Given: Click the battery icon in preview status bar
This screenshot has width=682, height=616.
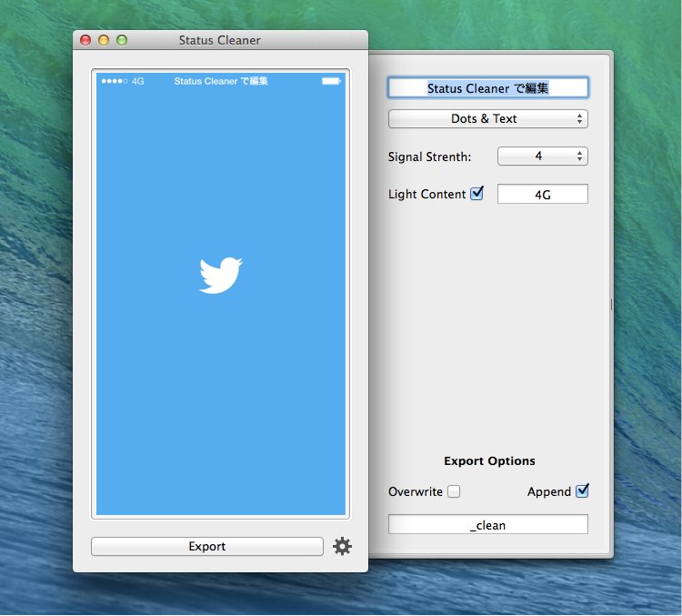Looking at the screenshot, I should pos(331,81).
